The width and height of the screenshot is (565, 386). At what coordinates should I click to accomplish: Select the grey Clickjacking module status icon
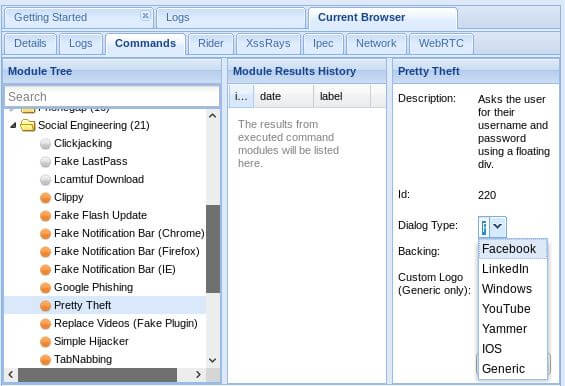pyautogui.click(x=45, y=143)
